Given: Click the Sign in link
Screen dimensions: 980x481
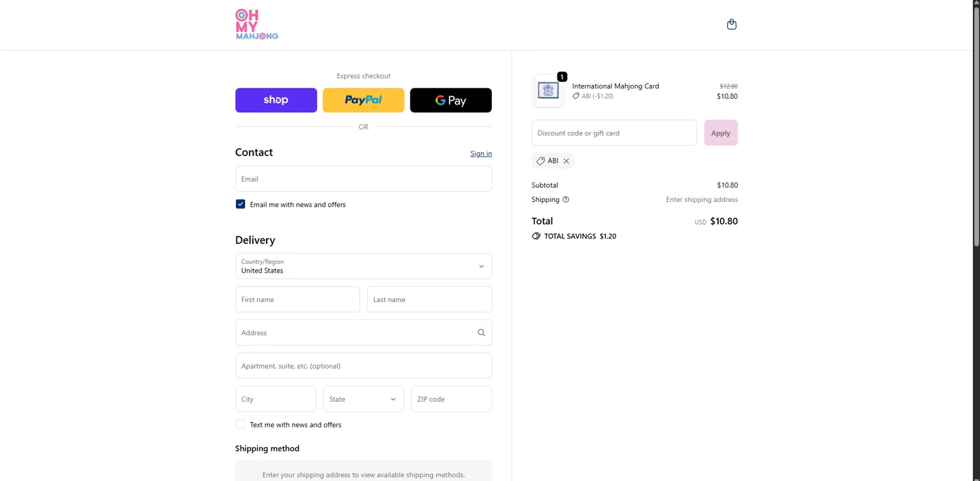Looking at the screenshot, I should click(x=481, y=154).
